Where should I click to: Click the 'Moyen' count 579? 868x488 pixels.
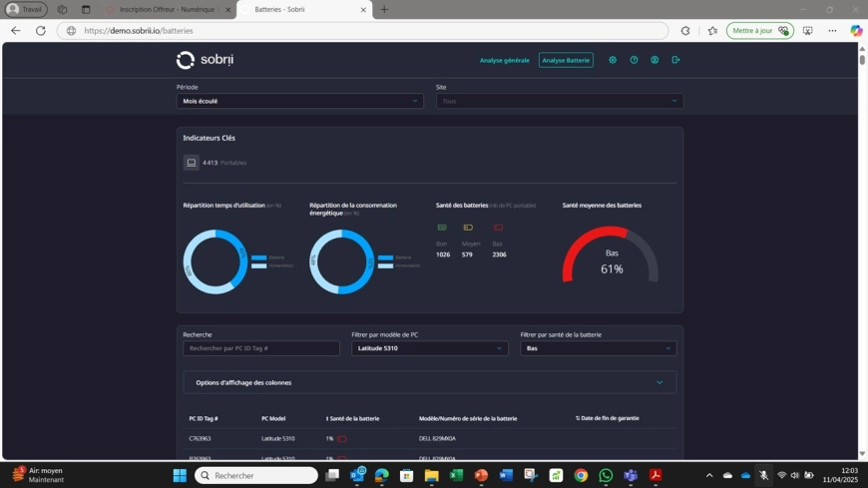click(467, 254)
